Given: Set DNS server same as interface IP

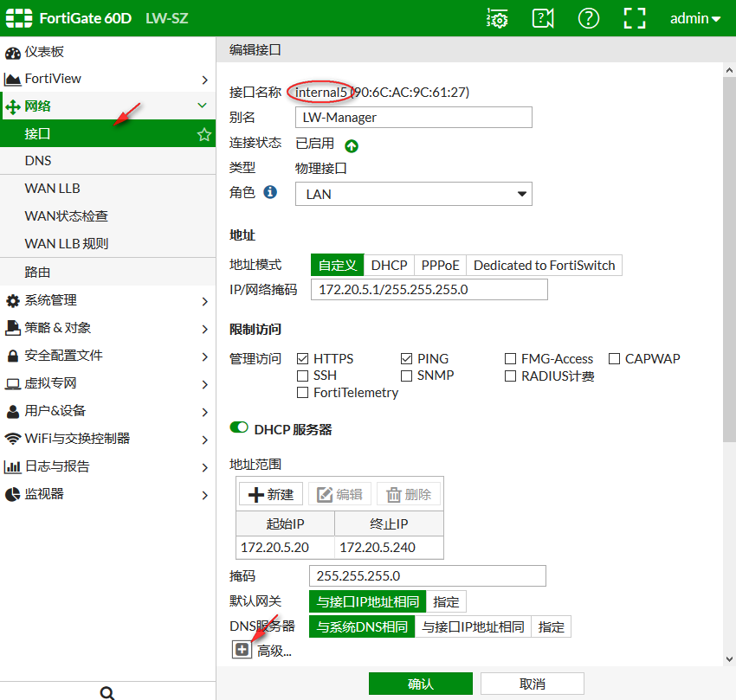Looking at the screenshot, I should coord(473,626).
